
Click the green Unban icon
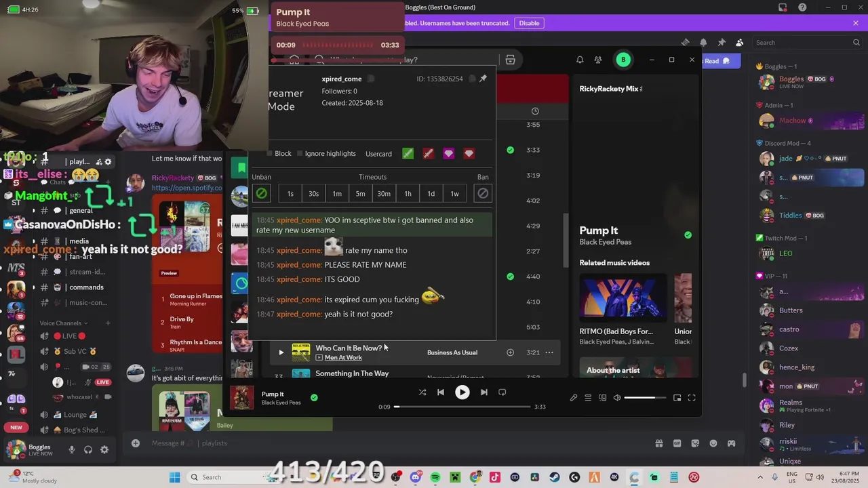pos(261,193)
